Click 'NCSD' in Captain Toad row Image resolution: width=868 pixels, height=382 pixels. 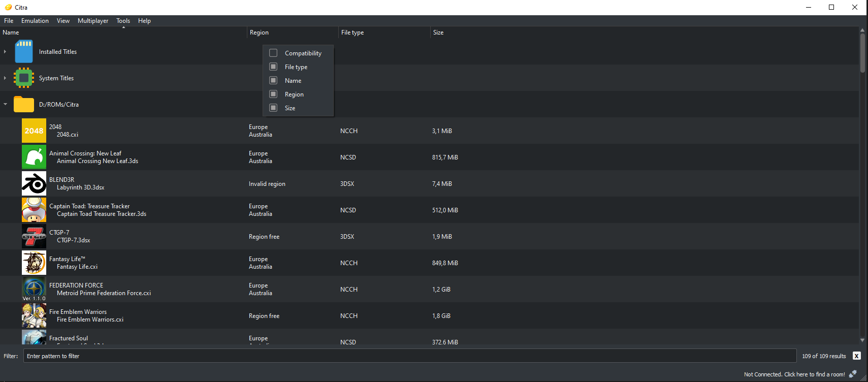click(x=348, y=210)
